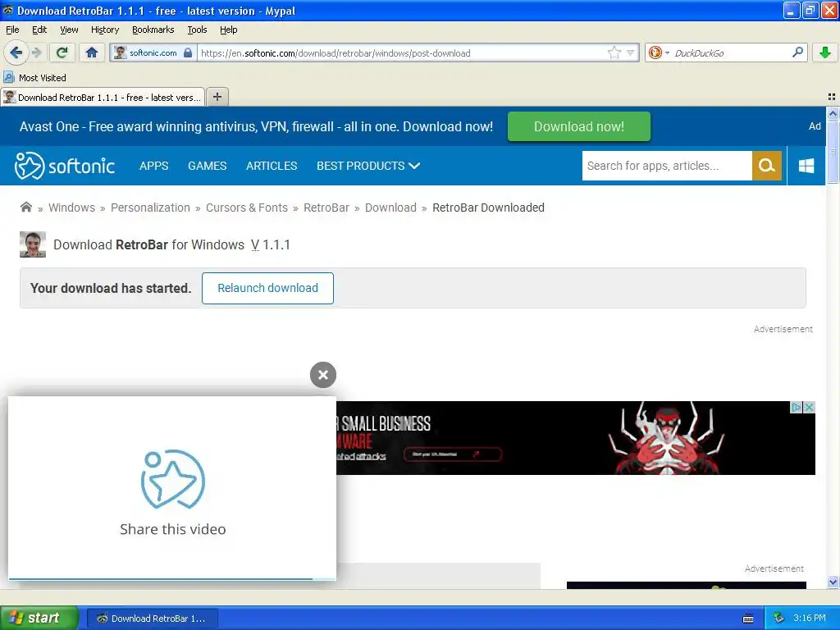Show the all-tabs list icon
The width and height of the screenshot is (840, 630).
pyautogui.click(x=832, y=97)
